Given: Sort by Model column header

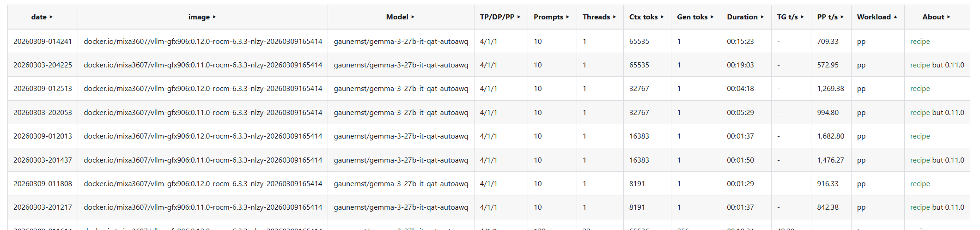Looking at the screenshot, I should point(401,17).
